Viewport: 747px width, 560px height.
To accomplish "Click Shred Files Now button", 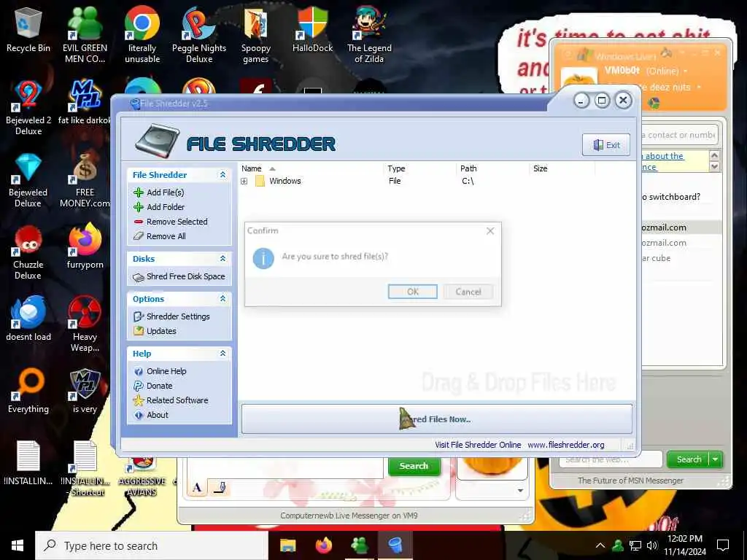I will 437,419.
